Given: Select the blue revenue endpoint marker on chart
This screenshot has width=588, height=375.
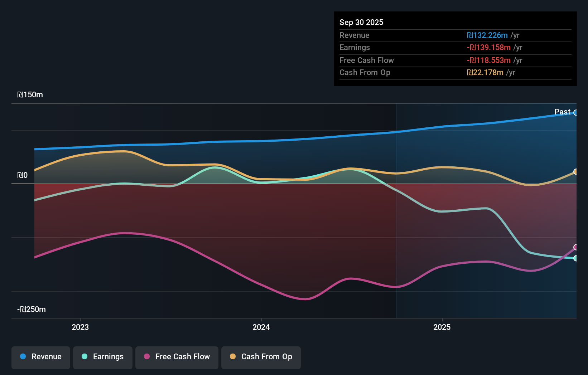Looking at the screenshot, I should (576, 113).
